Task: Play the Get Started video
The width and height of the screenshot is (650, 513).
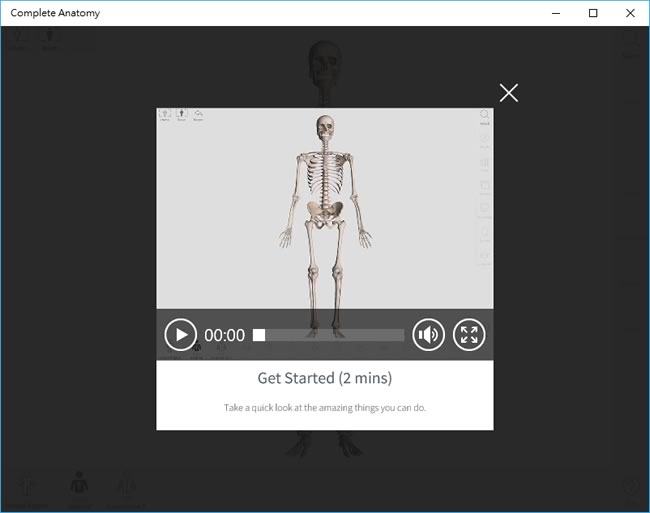Action: (x=180, y=335)
